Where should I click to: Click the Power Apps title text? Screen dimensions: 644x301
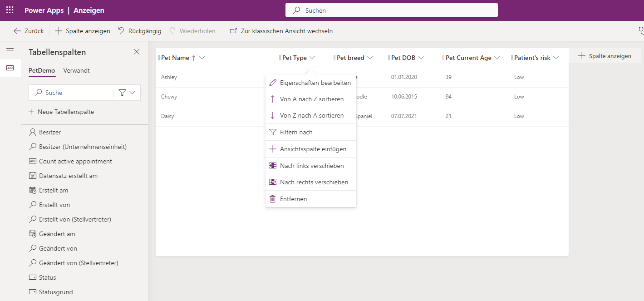pyautogui.click(x=44, y=10)
